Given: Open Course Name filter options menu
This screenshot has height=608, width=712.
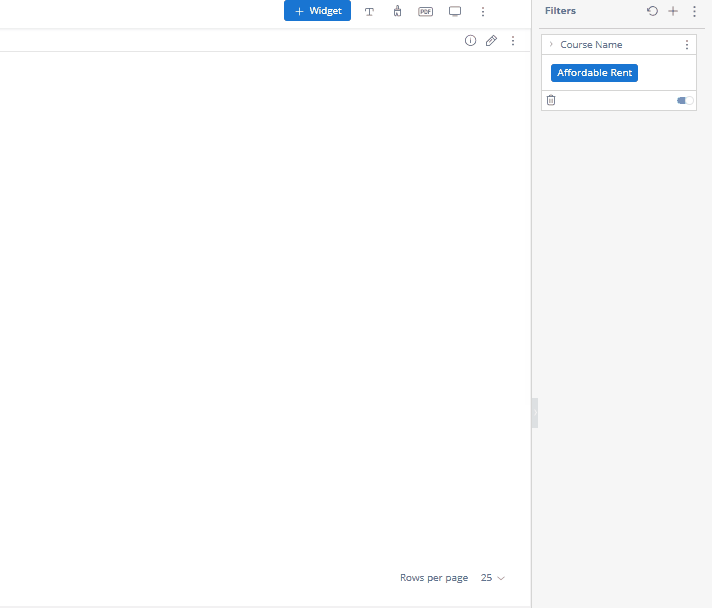Looking at the screenshot, I should 686,45.
